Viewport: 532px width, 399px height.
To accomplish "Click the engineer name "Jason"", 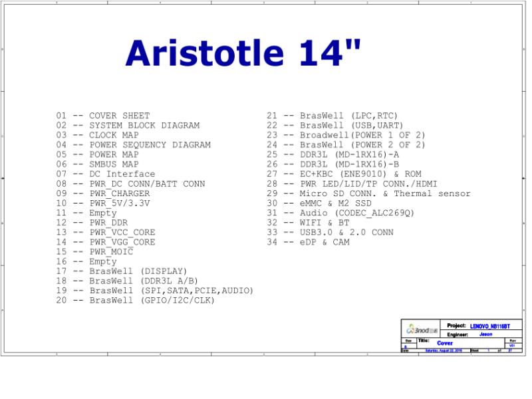I will click(485, 334).
